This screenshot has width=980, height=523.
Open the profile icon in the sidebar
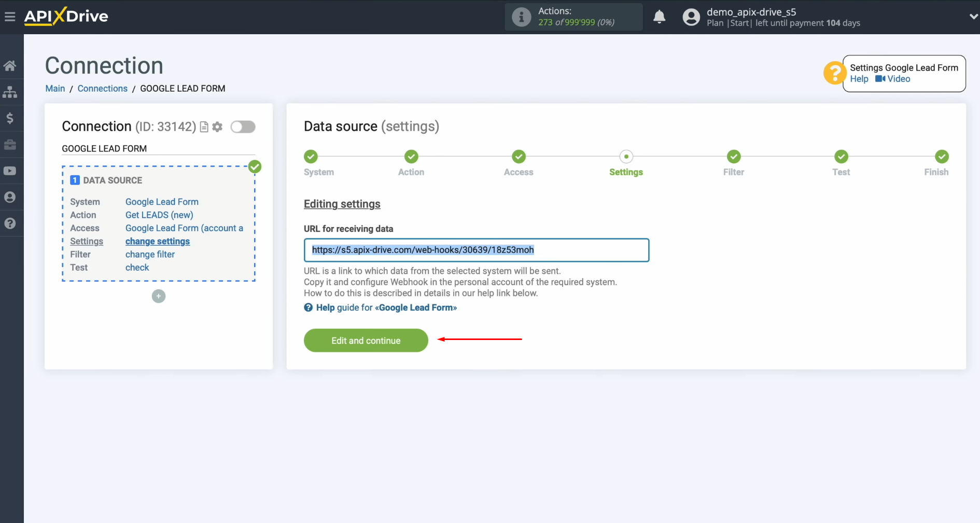click(x=10, y=197)
